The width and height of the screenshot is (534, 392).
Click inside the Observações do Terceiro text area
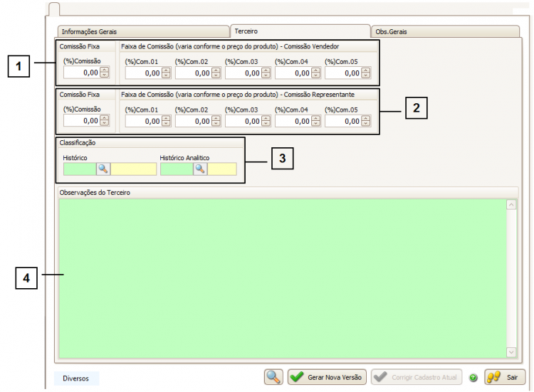pyautogui.click(x=281, y=277)
